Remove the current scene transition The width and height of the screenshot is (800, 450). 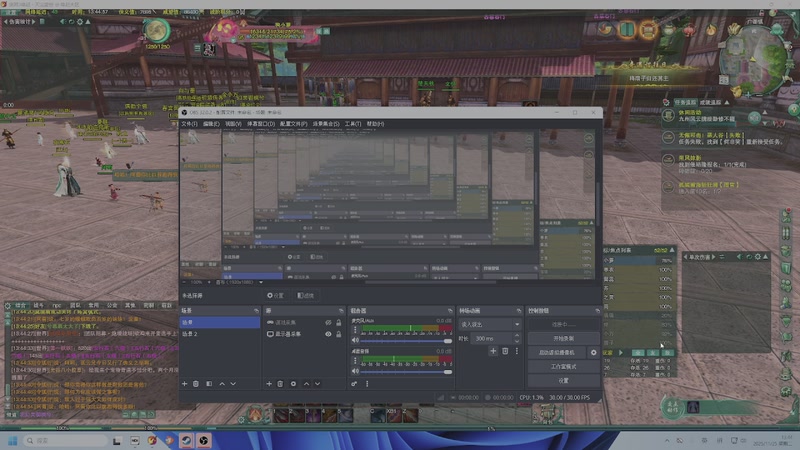[505, 351]
